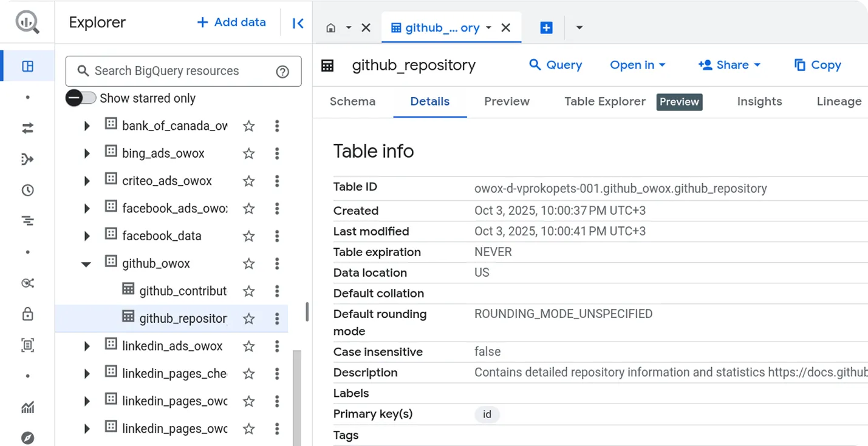Open BigQuery Studio from the left sidebar
Image resolution: width=868 pixels, height=446 pixels.
click(27, 67)
